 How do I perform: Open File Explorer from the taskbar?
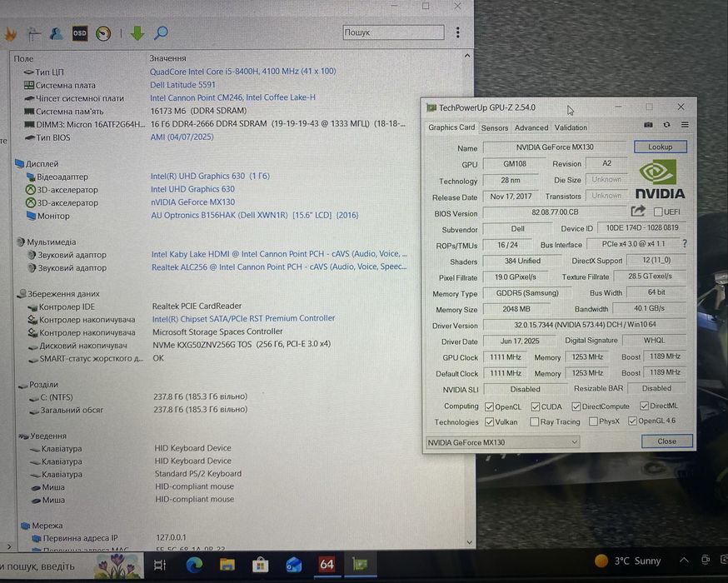227,565
